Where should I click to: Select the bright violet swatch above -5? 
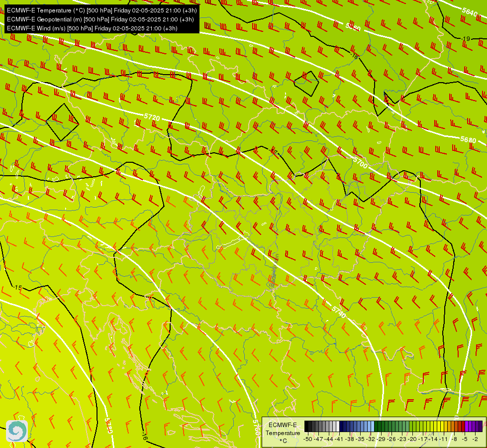467,426
